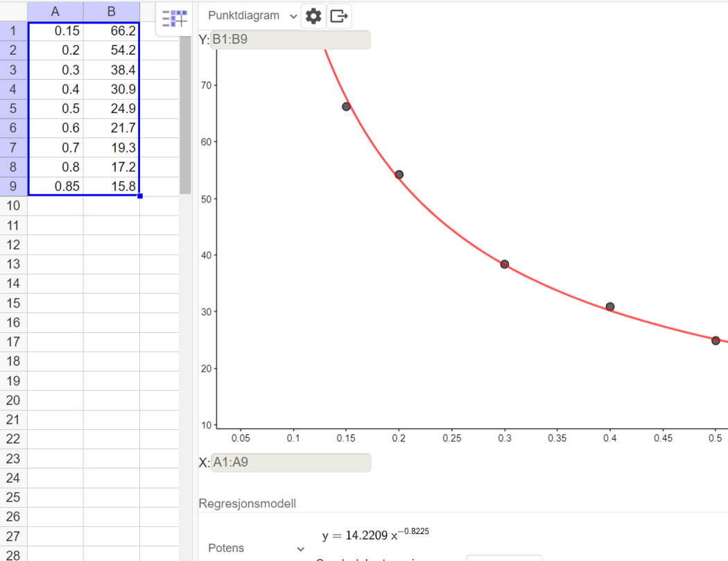Click cell B1 containing 66.2

(x=111, y=31)
